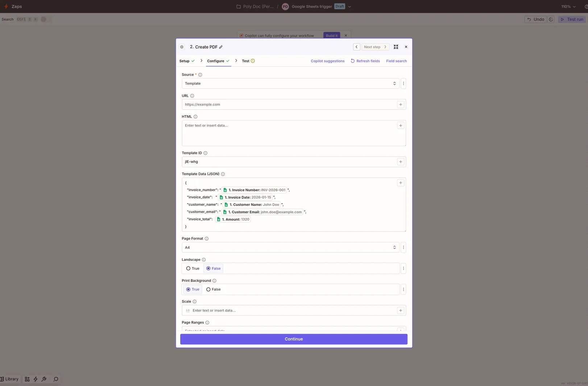Click the plus button in the HTML field
Screen dimensions: 588x386
click(x=401, y=126)
